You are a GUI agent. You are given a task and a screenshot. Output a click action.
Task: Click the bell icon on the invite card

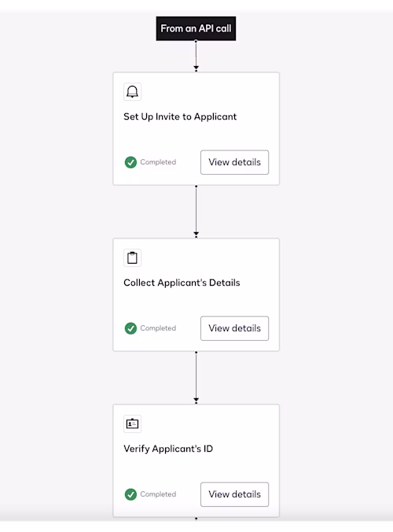point(132,91)
